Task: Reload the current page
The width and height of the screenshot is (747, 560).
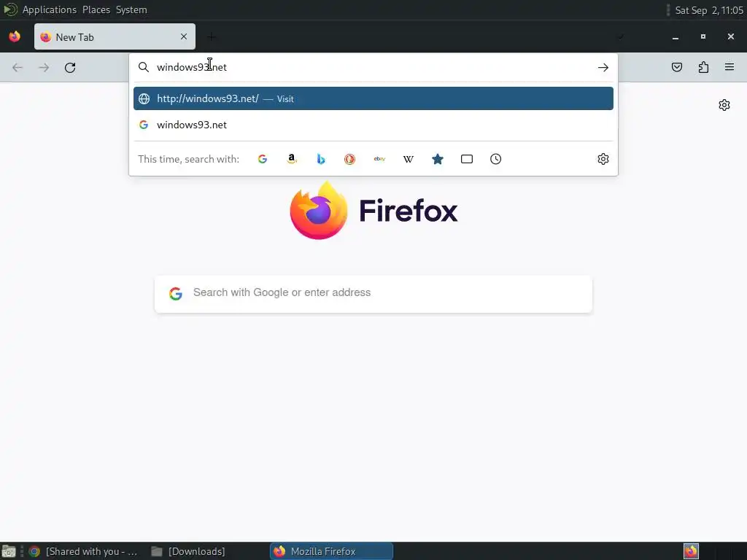Action: [x=70, y=68]
